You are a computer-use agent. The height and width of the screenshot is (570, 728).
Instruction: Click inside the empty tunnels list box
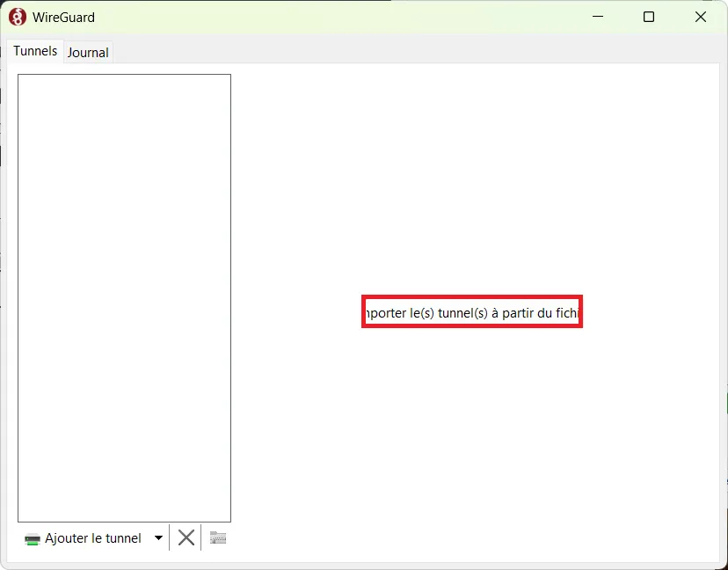pyautogui.click(x=125, y=298)
